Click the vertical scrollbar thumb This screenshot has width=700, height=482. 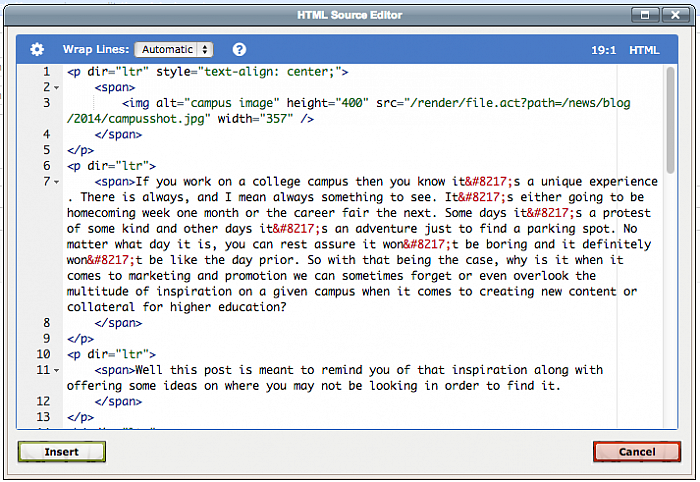coord(670,120)
